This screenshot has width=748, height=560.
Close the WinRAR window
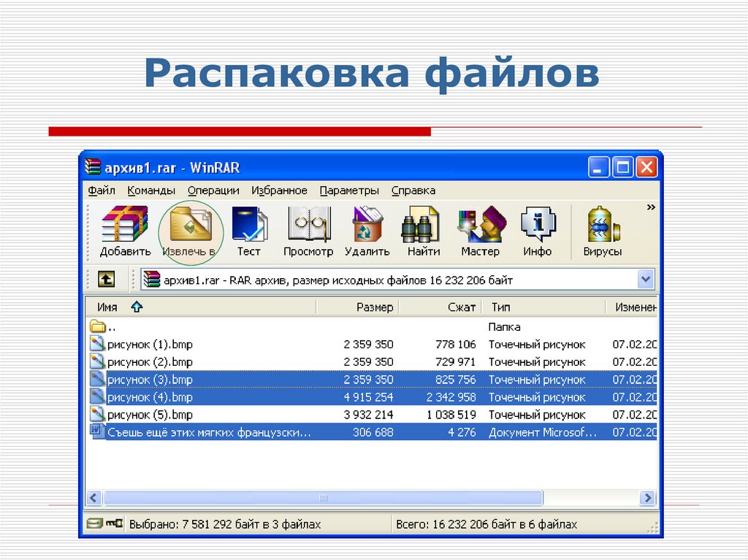click(647, 167)
